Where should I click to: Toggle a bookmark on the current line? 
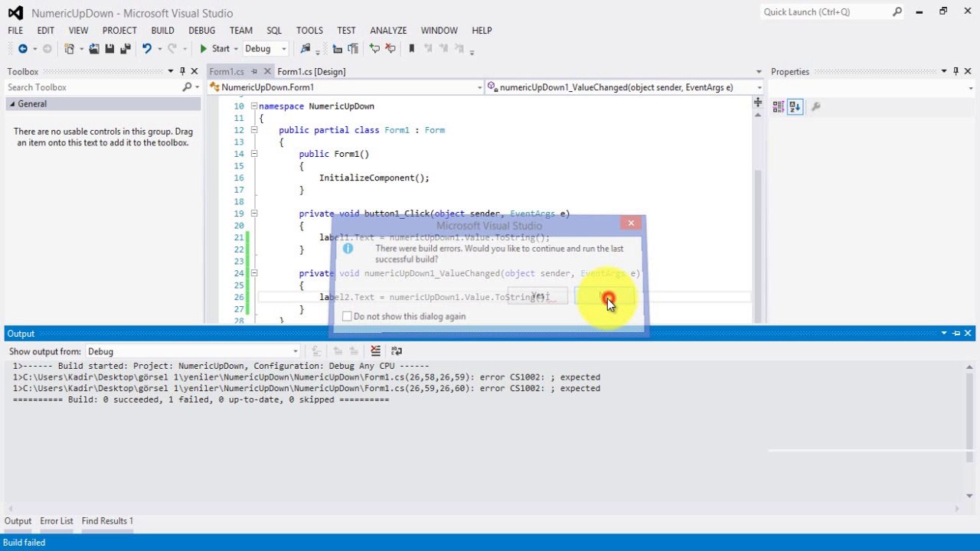(x=411, y=48)
